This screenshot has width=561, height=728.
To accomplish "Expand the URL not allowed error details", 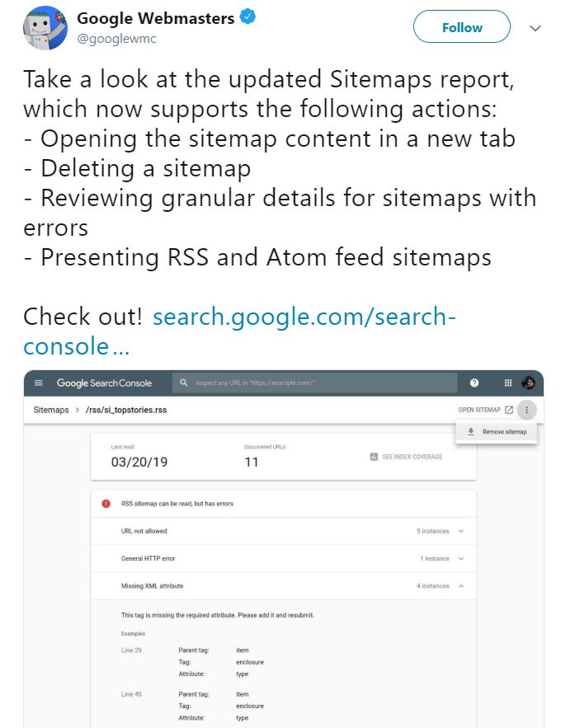I will tap(461, 532).
